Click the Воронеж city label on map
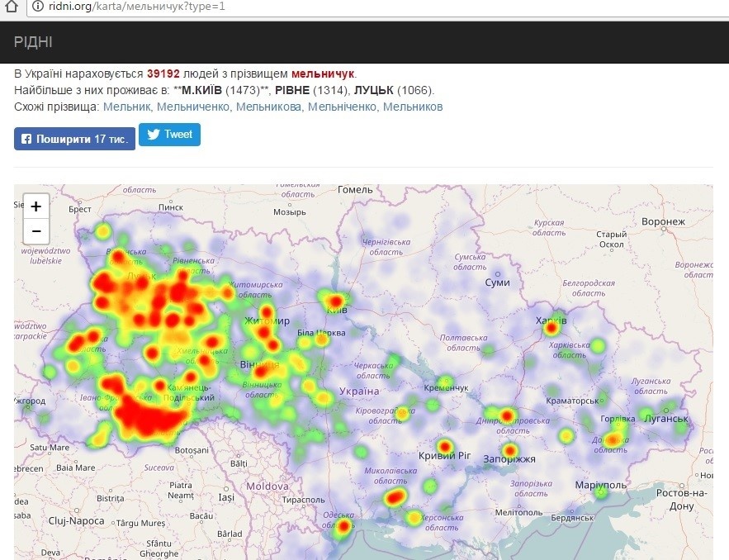The width and height of the screenshot is (729, 560). pyautogui.click(x=663, y=221)
